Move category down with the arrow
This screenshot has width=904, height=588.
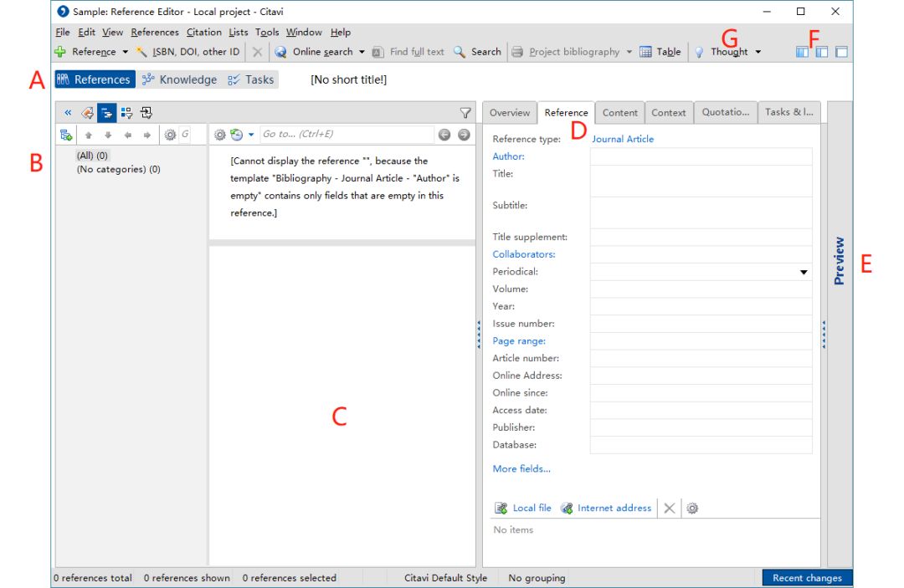point(108,135)
